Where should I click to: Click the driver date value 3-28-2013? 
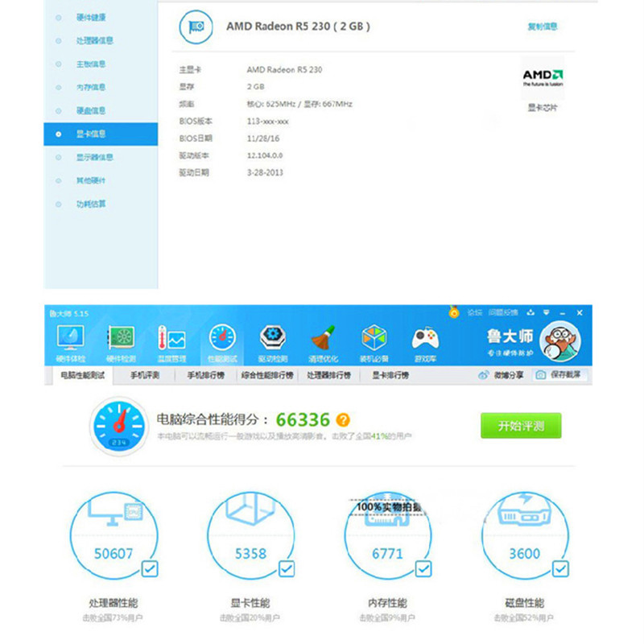(x=265, y=172)
